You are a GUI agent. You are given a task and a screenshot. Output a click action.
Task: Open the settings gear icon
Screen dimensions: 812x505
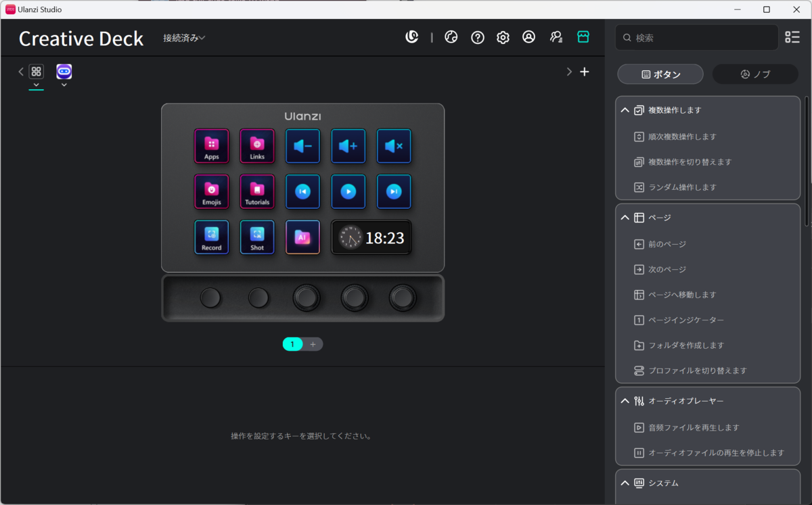click(503, 38)
